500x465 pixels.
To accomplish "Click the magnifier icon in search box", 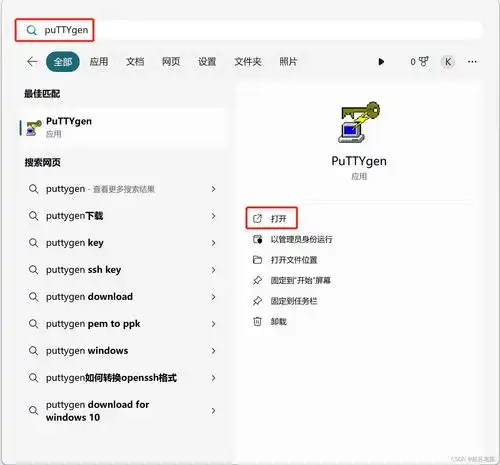I will tap(32, 30).
